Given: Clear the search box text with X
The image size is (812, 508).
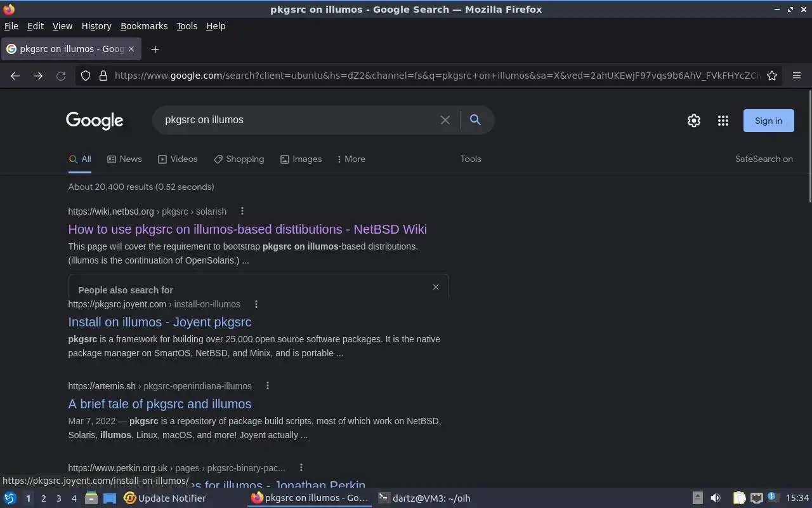Looking at the screenshot, I should point(445,120).
